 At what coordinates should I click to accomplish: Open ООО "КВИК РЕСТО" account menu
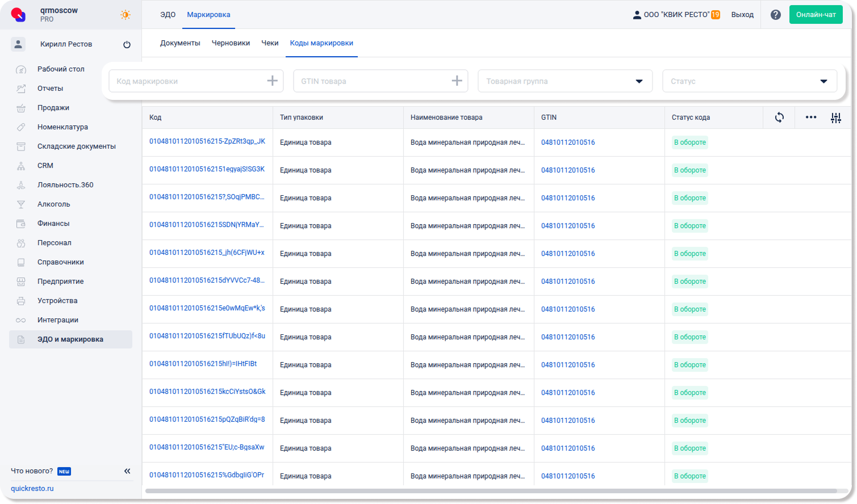676,15
